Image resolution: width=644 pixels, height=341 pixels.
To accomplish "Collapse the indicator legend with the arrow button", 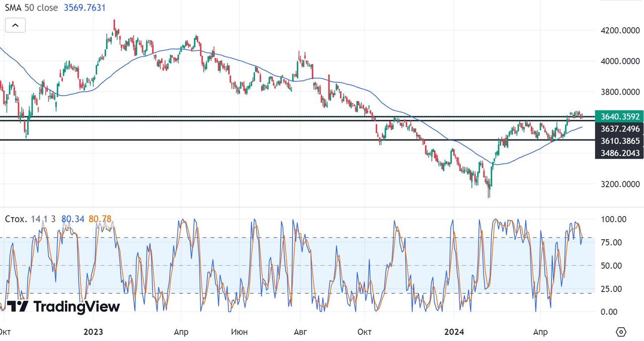I will coord(15,25).
